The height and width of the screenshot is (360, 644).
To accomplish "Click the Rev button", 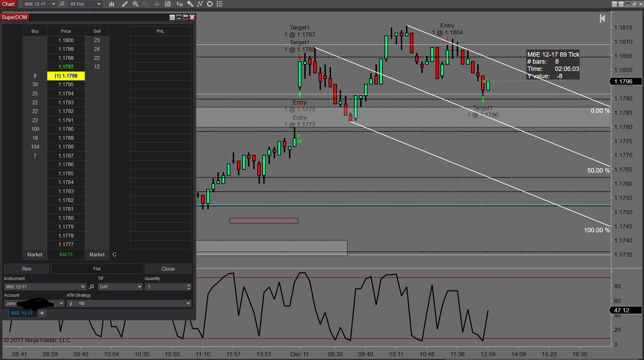I will click(x=27, y=269).
